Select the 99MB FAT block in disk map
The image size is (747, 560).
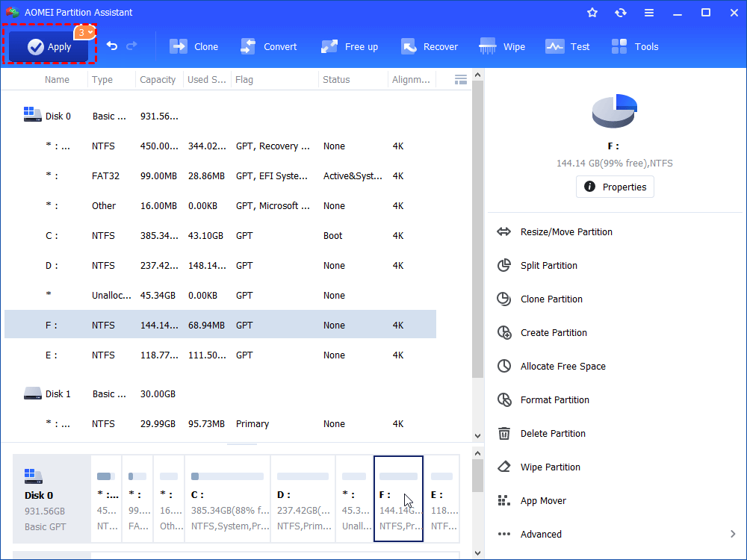137,499
